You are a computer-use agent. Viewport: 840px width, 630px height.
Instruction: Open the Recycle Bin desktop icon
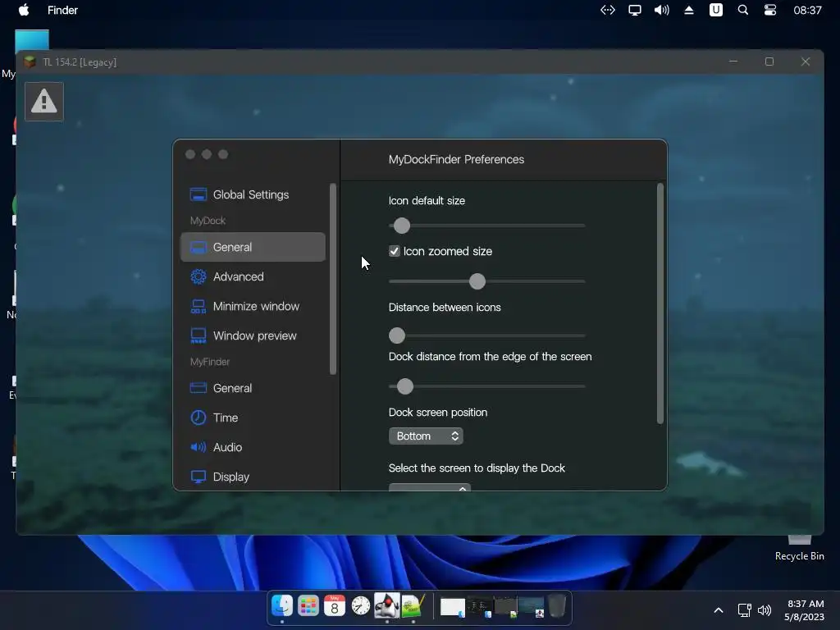tap(799, 546)
